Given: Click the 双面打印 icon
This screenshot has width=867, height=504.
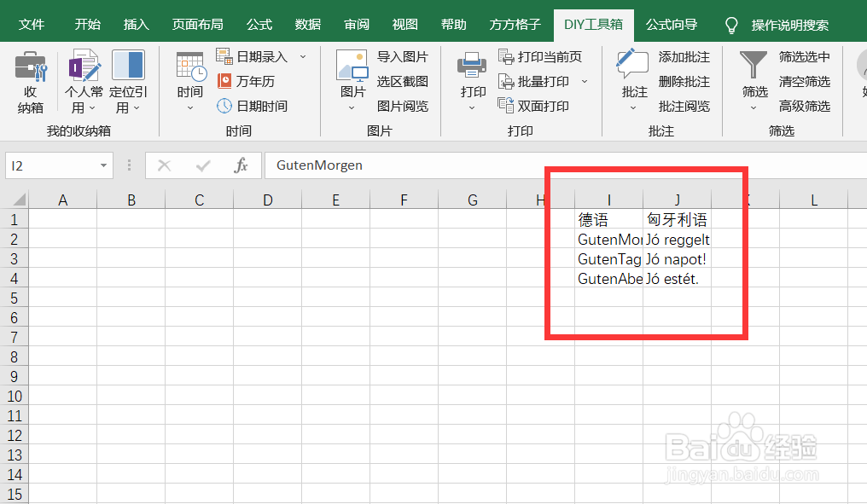Looking at the screenshot, I should coord(506,105).
